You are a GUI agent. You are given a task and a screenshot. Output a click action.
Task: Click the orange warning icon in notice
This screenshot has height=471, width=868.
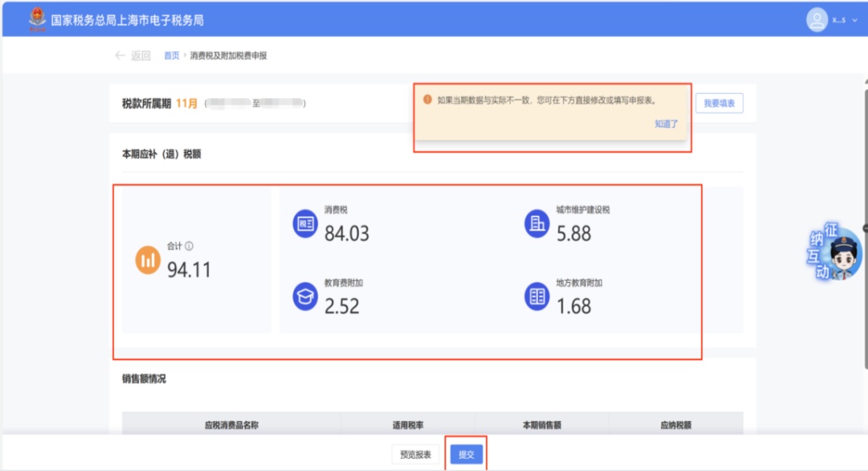coord(428,100)
